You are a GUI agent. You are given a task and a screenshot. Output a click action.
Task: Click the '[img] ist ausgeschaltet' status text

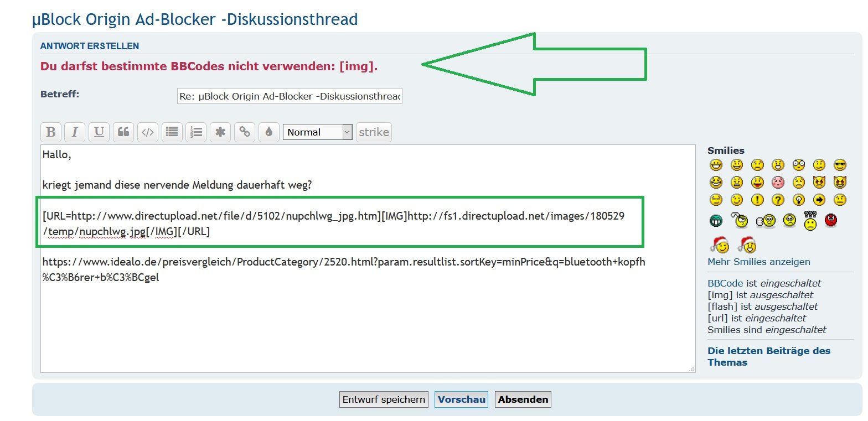click(x=761, y=295)
